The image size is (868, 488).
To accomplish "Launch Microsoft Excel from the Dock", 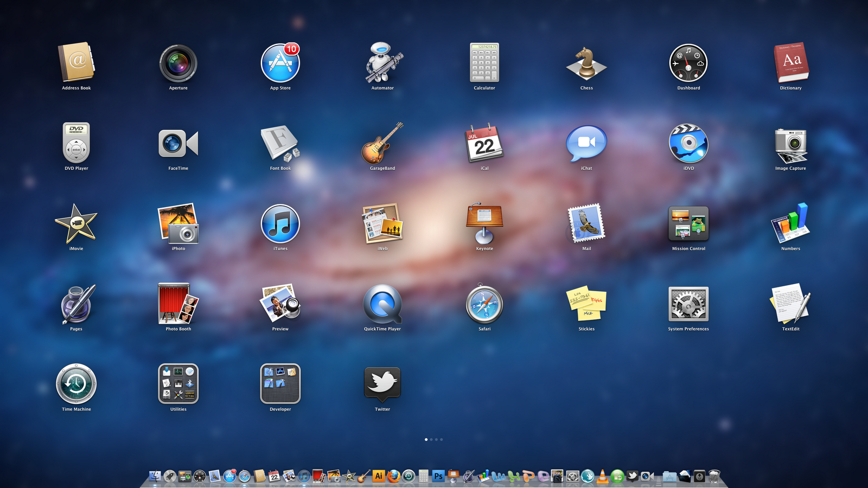I will pos(514,476).
